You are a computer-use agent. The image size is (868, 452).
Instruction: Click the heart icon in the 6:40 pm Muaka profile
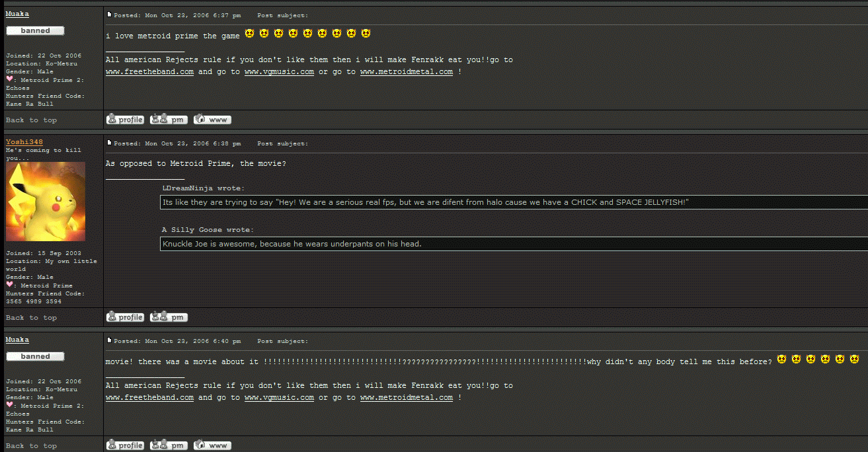point(9,405)
